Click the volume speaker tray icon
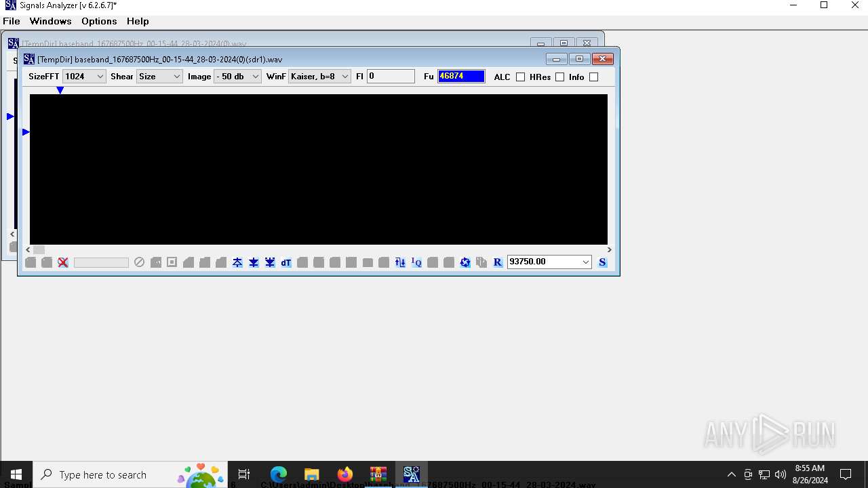The width and height of the screenshot is (868, 488). pos(781,474)
